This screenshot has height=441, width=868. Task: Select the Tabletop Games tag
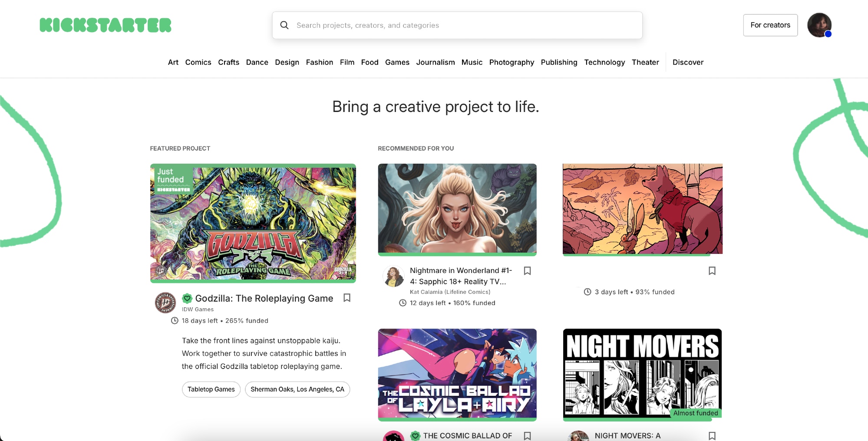(x=211, y=389)
